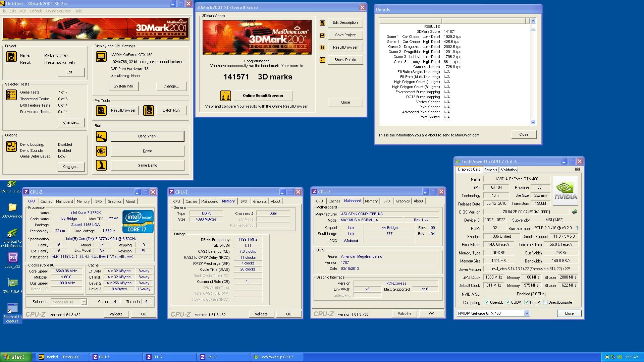Click the Close button in GPU-Z
The image size is (644, 362).
569,313
